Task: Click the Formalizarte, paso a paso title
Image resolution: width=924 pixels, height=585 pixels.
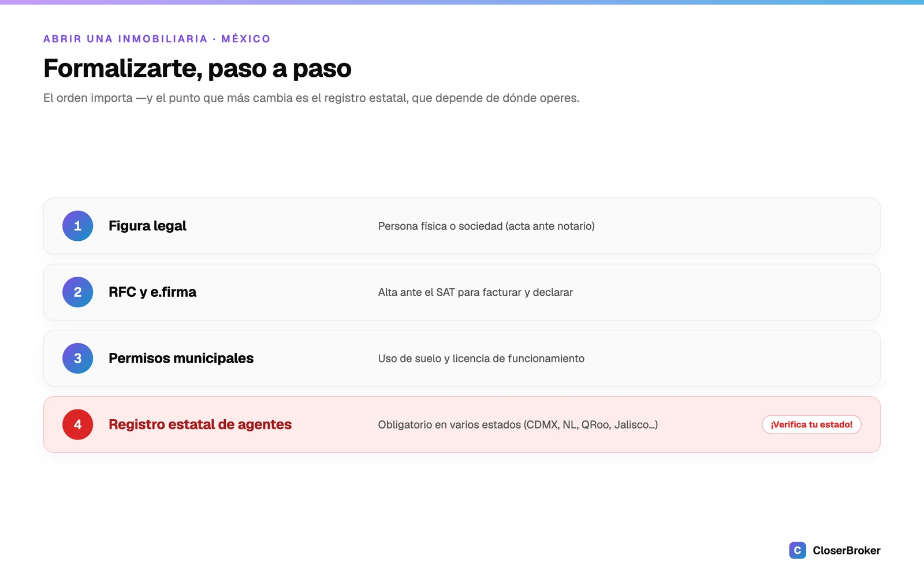Action: pyautogui.click(x=198, y=68)
